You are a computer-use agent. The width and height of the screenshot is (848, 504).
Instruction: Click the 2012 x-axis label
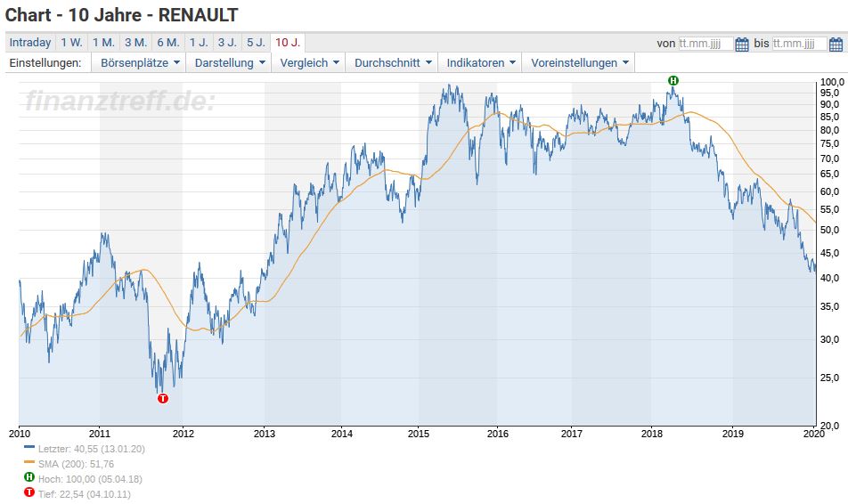(183, 434)
